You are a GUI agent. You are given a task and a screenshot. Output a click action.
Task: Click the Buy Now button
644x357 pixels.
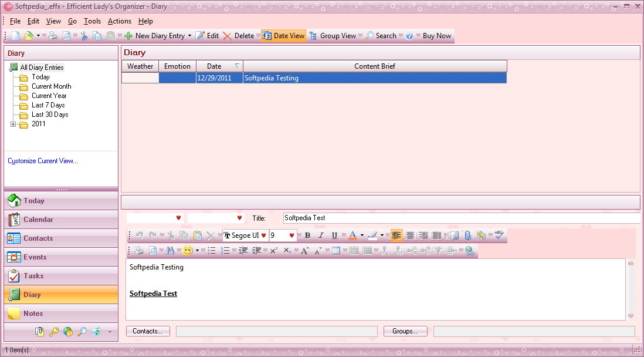pyautogui.click(x=437, y=36)
